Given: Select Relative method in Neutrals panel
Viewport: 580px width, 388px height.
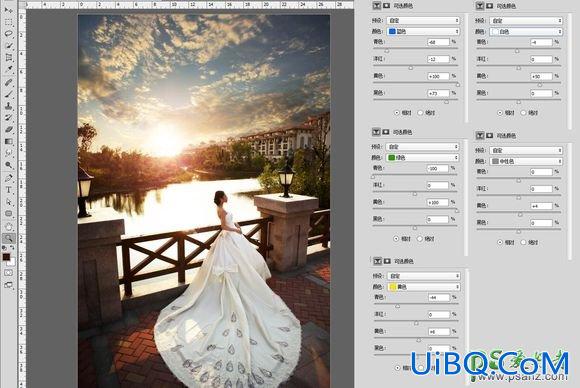Looking at the screenshot, I should [x=500, y=242].
